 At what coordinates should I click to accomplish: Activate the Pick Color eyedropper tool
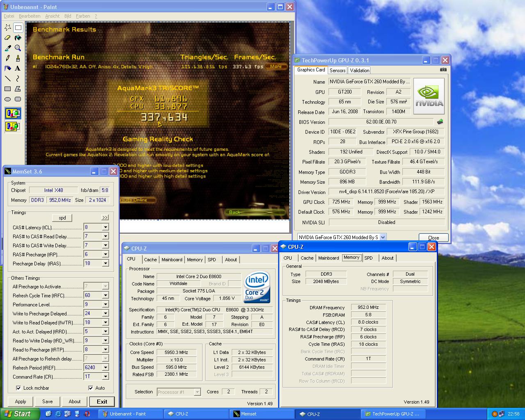point(8,48)
